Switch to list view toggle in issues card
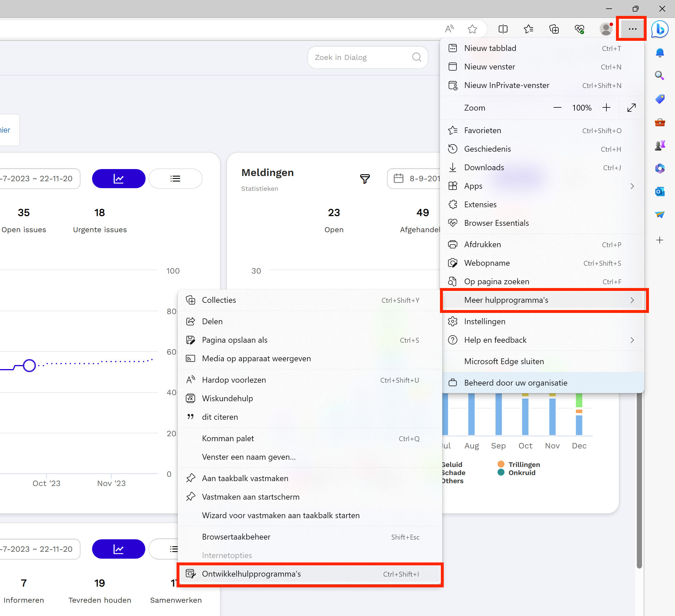Screen dimensions: 675x616 tap(175, 178)
